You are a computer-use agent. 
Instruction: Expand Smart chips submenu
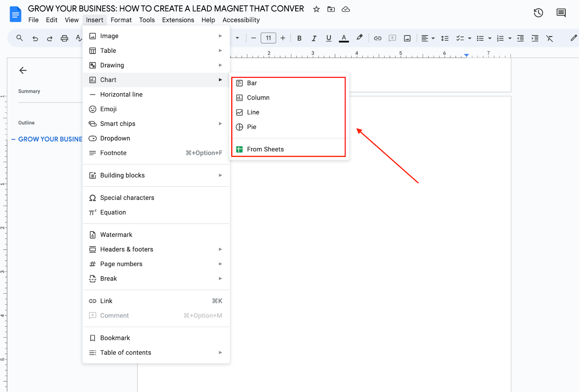click(x=156, y=124)
